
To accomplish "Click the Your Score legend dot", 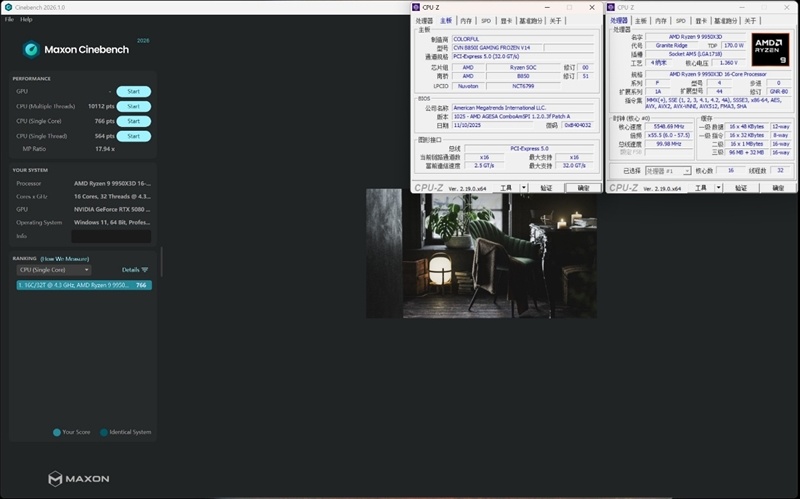I will tap(57, 432).
